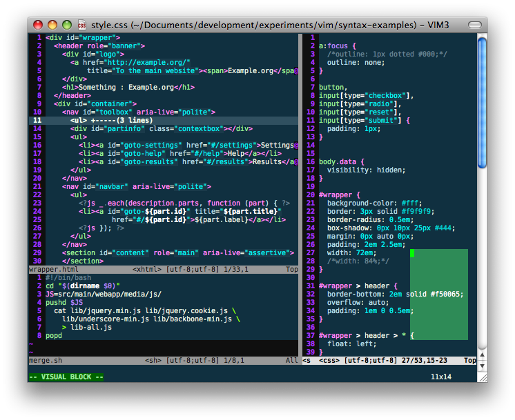Click the toolbar toggle pill button
The image size is (515, 420).
pos(474,25)
